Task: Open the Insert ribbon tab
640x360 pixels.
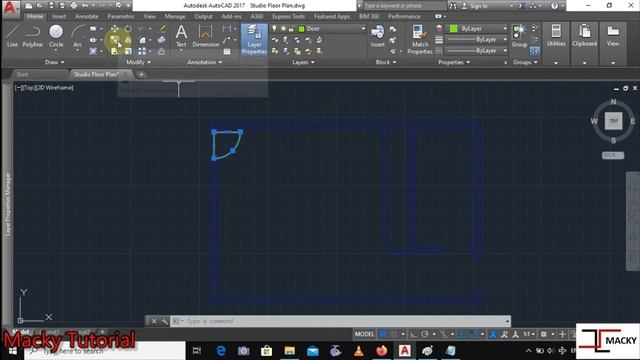Action: [x=59, y=16]
